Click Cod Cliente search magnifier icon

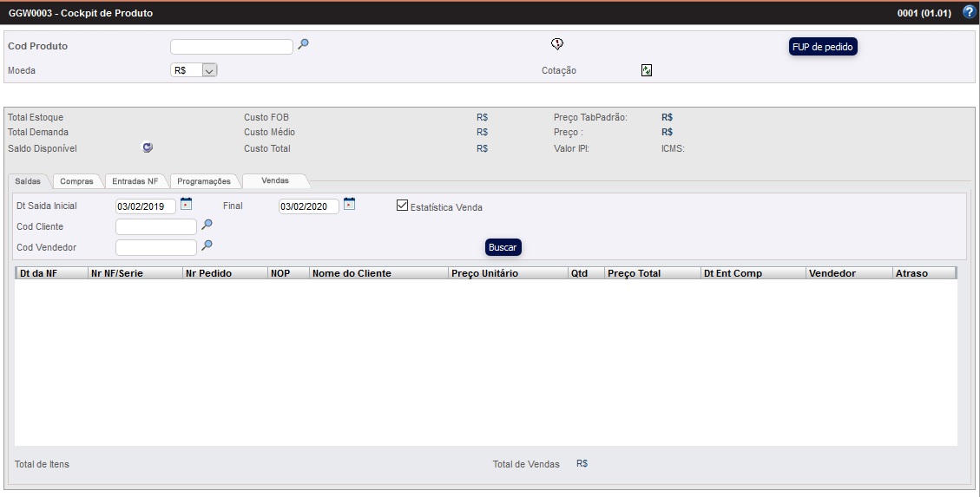[x=207, y=225]
